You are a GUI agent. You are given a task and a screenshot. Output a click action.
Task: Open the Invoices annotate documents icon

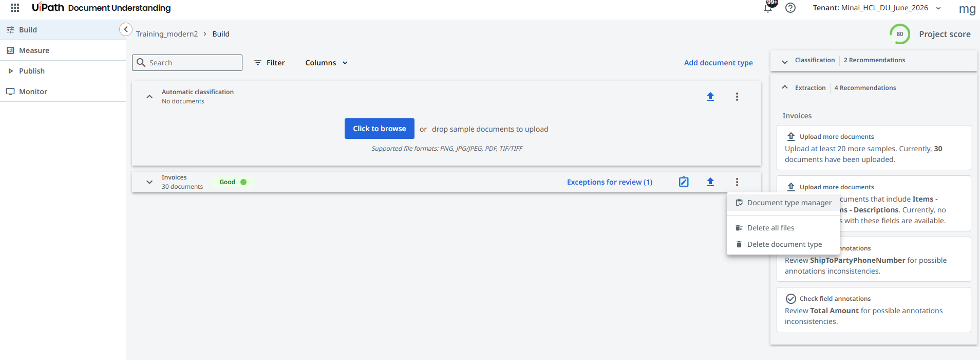point(684,182)
